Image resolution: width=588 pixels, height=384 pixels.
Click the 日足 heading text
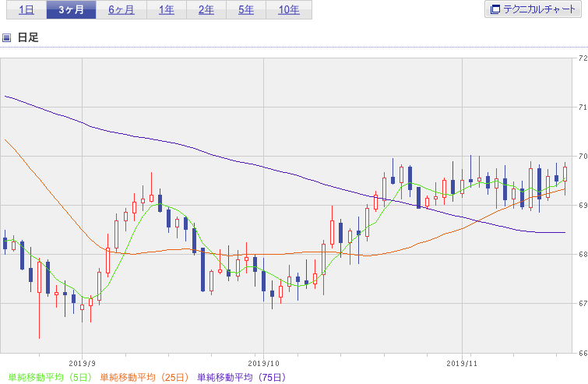tap(28, 37)
